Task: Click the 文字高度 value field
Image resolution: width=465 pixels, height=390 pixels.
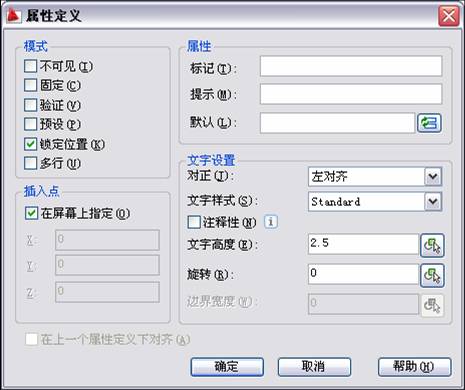Action: point(363,244)
